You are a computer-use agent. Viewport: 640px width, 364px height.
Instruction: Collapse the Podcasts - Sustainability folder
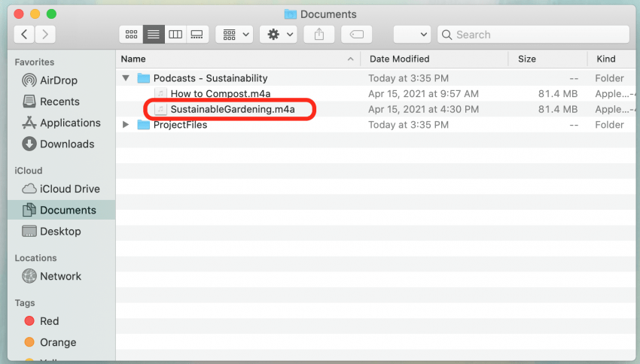click(x=126, y=78)
